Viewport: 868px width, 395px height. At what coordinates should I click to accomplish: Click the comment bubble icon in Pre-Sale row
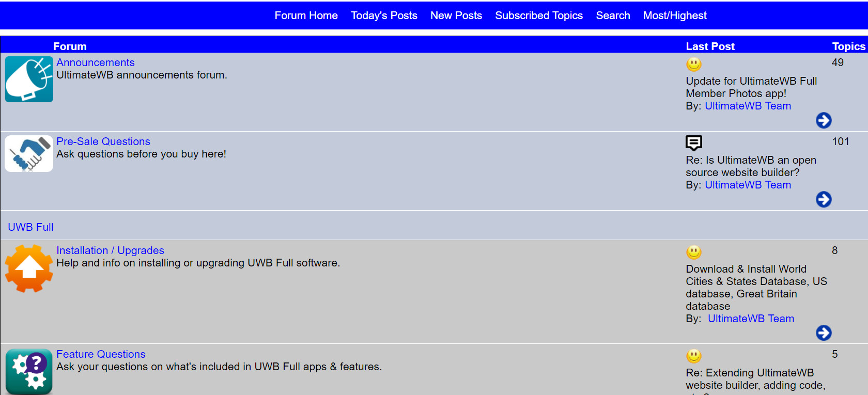(693, 143)
